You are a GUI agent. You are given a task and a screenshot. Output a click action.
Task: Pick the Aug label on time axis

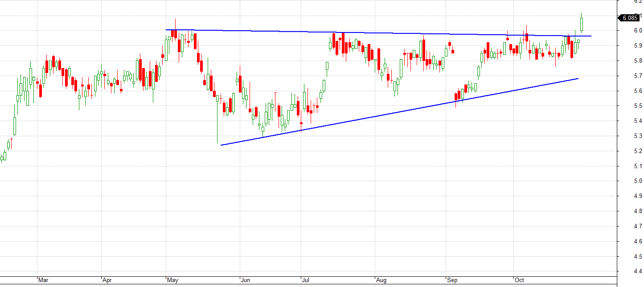381,280
